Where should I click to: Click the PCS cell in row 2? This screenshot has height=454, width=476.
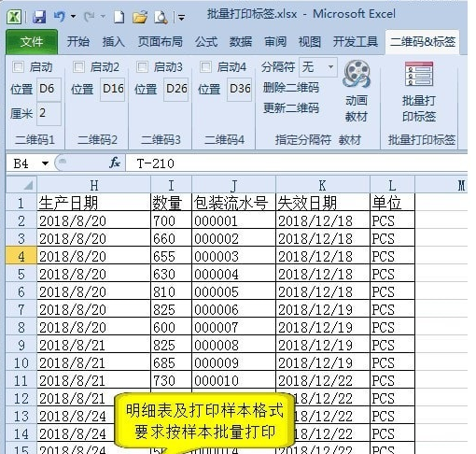pos(392,220)
